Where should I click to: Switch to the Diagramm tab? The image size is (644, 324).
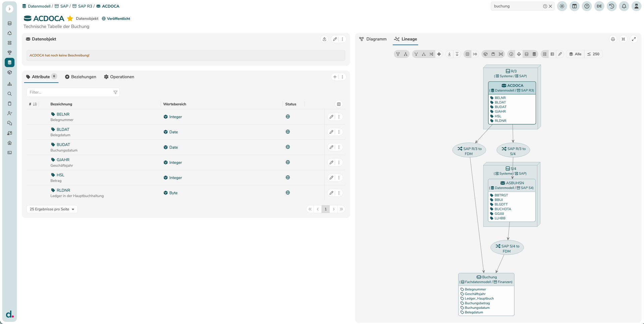(x=373, y=39)
